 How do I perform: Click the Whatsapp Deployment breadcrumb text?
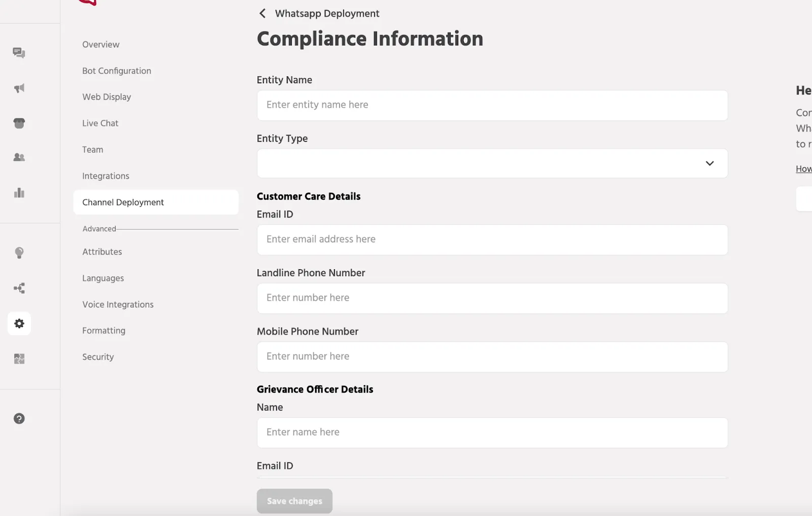click(327, 14)
